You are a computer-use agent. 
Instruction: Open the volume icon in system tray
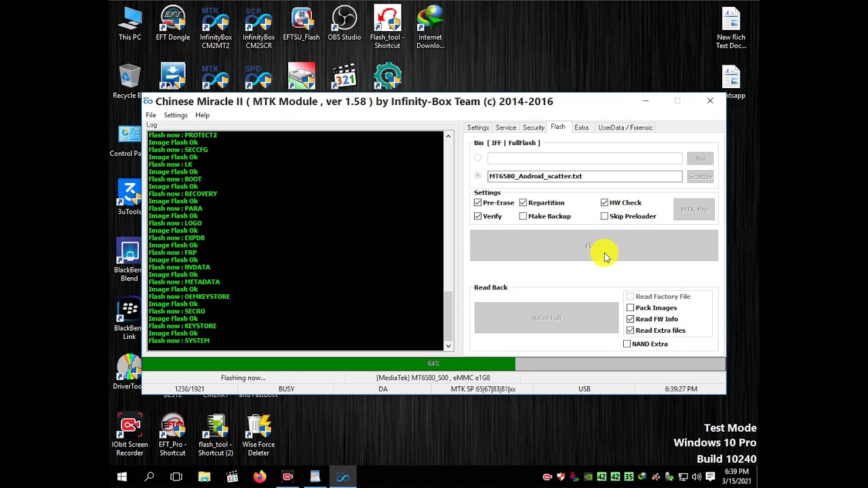tap(696, 477)
